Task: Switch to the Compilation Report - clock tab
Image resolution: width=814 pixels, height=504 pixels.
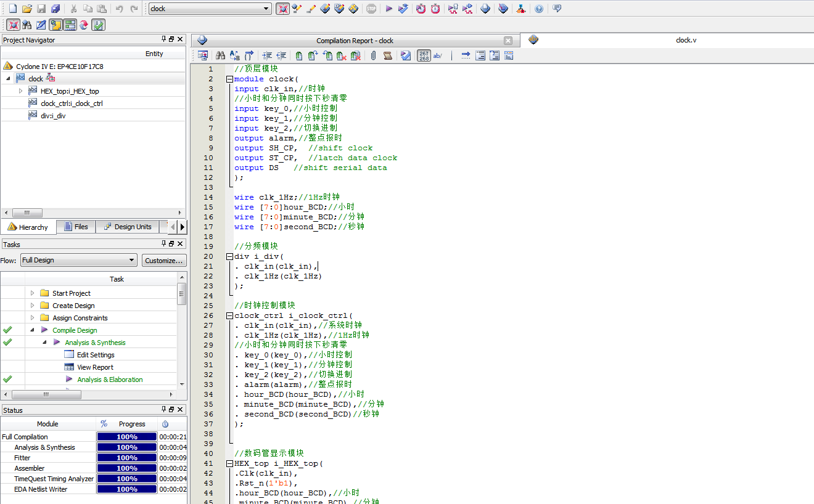Action: (355, 41)
